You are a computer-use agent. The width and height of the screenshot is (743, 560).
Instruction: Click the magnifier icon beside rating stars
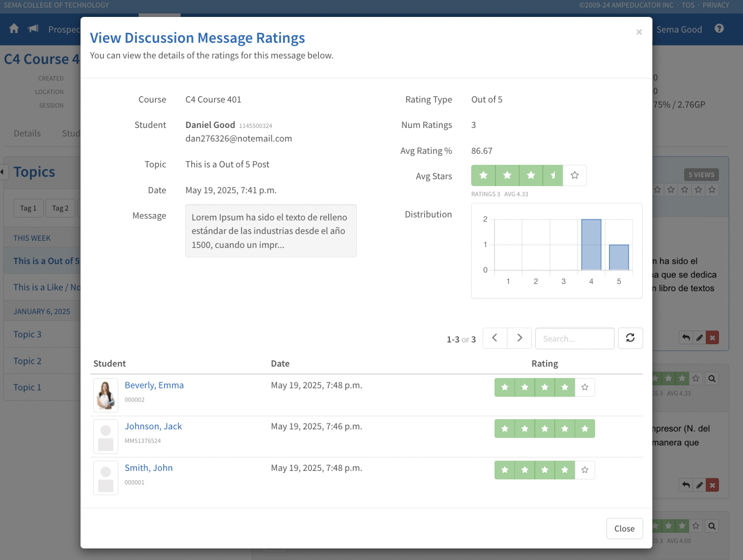(712, 379)
